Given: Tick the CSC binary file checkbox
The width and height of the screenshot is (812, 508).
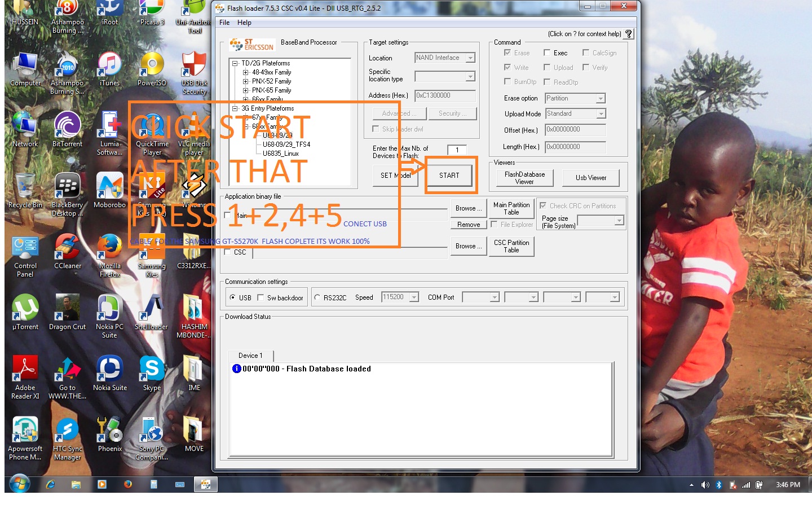Looking at the screenshot, I should tap(228, 252).
